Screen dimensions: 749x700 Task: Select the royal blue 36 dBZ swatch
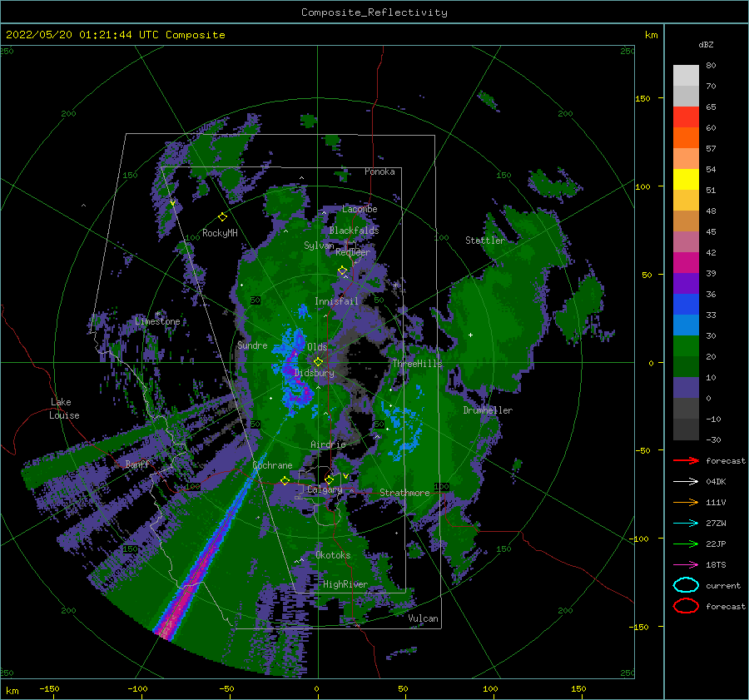coord(686,304)
